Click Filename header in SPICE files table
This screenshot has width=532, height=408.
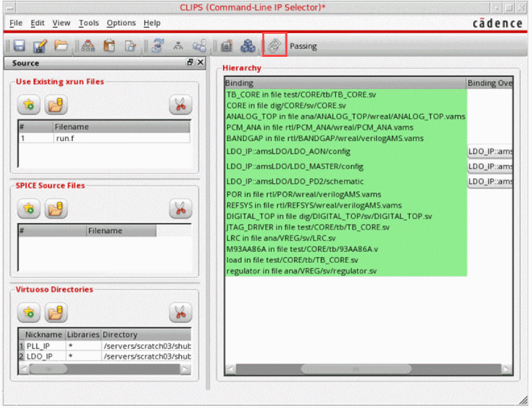121,231
